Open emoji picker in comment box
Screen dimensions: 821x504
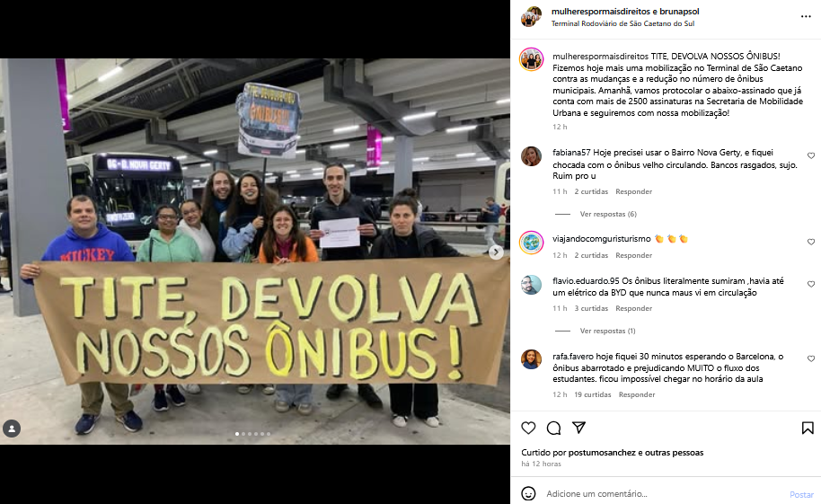528,493
